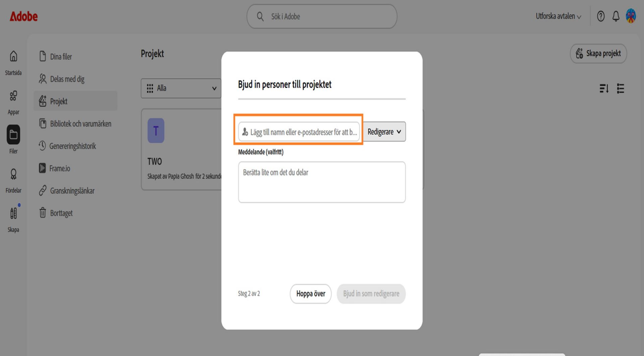Open the Redigerare role dropdown

(384, 132)
